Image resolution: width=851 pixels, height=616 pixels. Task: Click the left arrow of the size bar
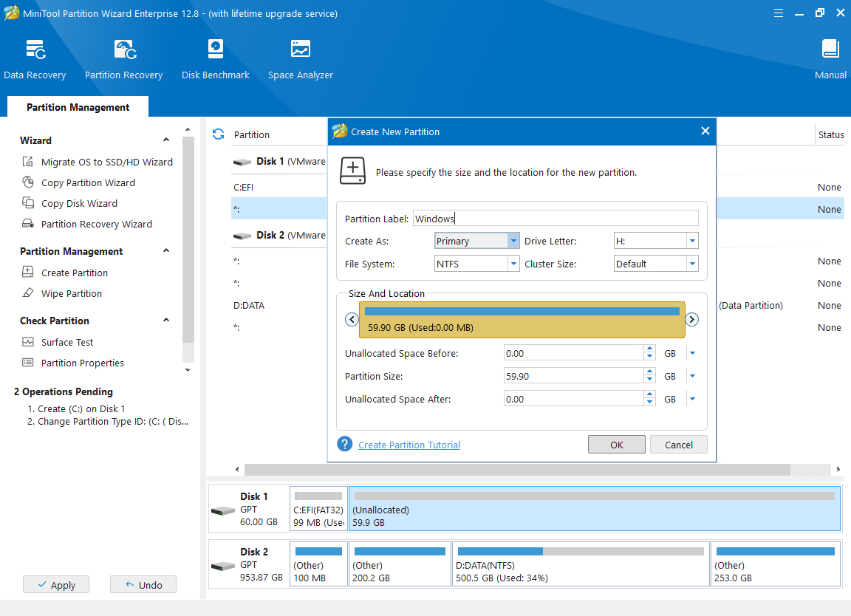tap(352, 320)
